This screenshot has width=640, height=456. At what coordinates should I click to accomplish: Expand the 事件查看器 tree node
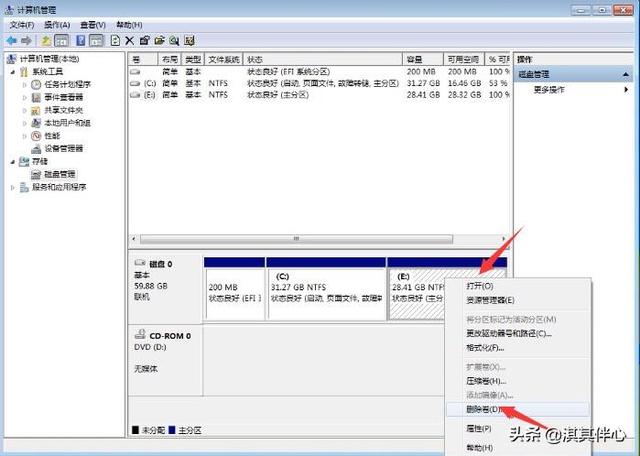pyautogui.click(x=24, y=98)
